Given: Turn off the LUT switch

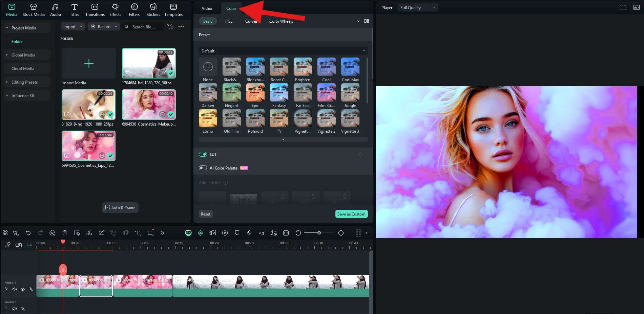Looking at the screenshot, I should 203,154.
